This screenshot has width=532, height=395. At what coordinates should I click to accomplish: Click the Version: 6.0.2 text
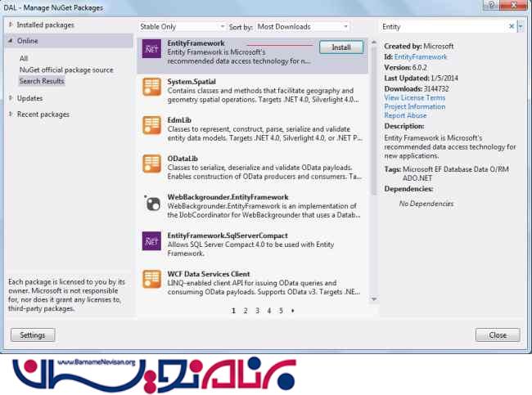tap(405, 68)
